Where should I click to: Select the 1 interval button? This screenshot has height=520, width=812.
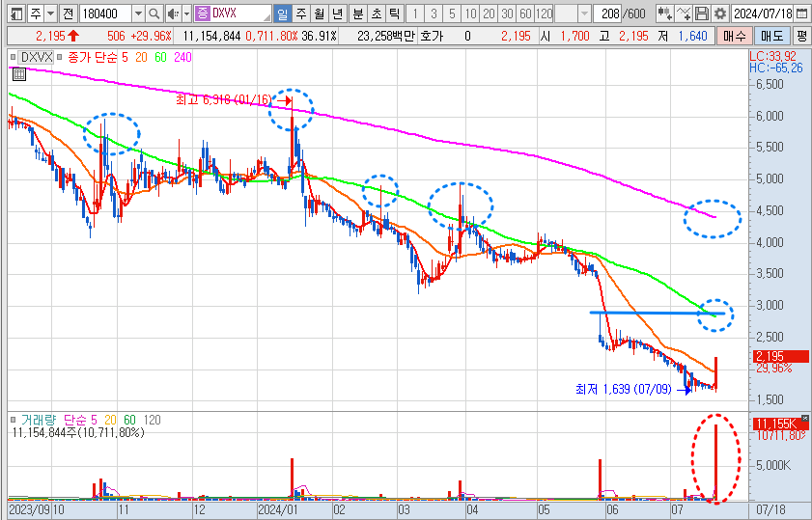tap(415, 14)
